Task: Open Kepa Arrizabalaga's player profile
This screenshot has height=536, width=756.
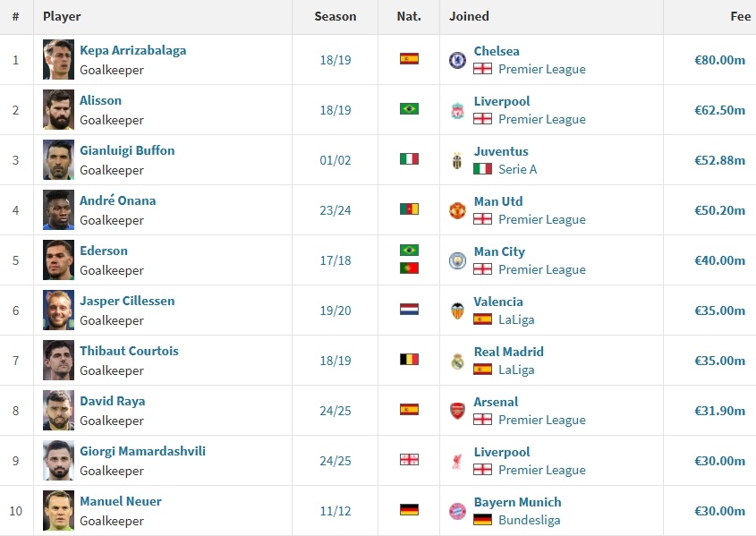Action: click(132, 50)
